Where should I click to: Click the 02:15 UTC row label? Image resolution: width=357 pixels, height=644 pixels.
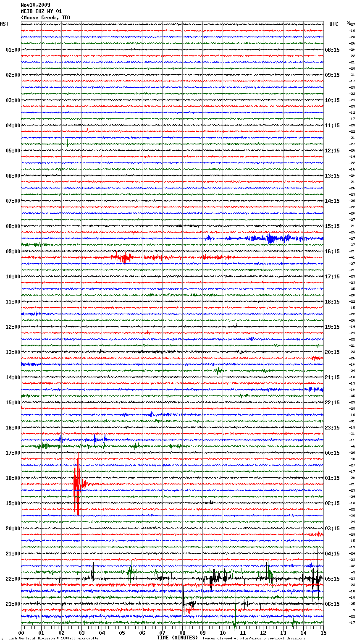[332, 503]
